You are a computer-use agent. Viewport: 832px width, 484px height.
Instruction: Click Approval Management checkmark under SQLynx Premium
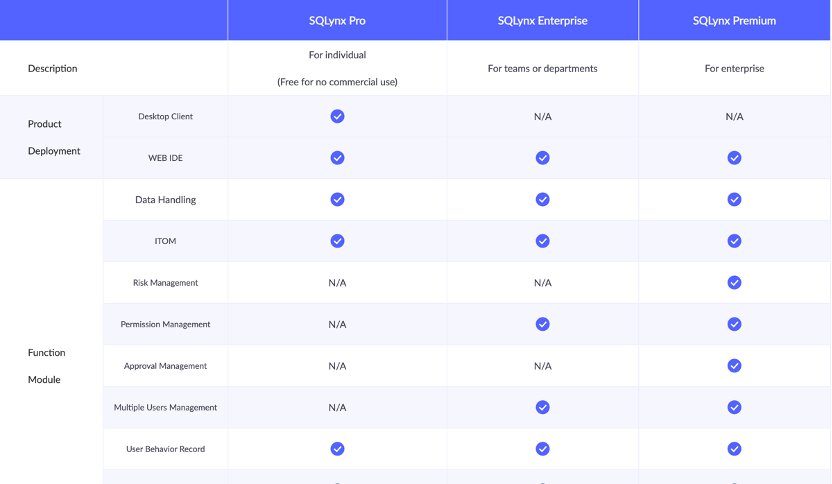tap(734, 366)
